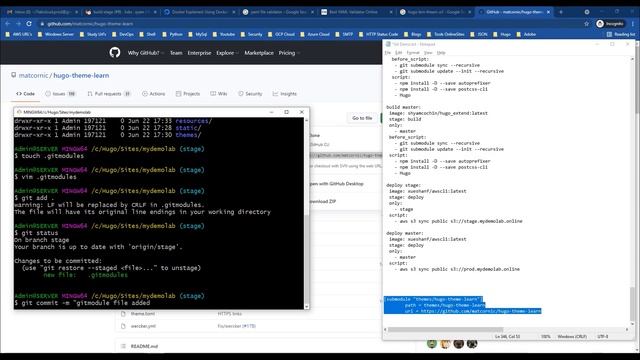Image resolution: width=640 pixels, height=360 pixels.
Task: Click Notepad horizontal scrollbar thumb
Action: click(445, 329)
